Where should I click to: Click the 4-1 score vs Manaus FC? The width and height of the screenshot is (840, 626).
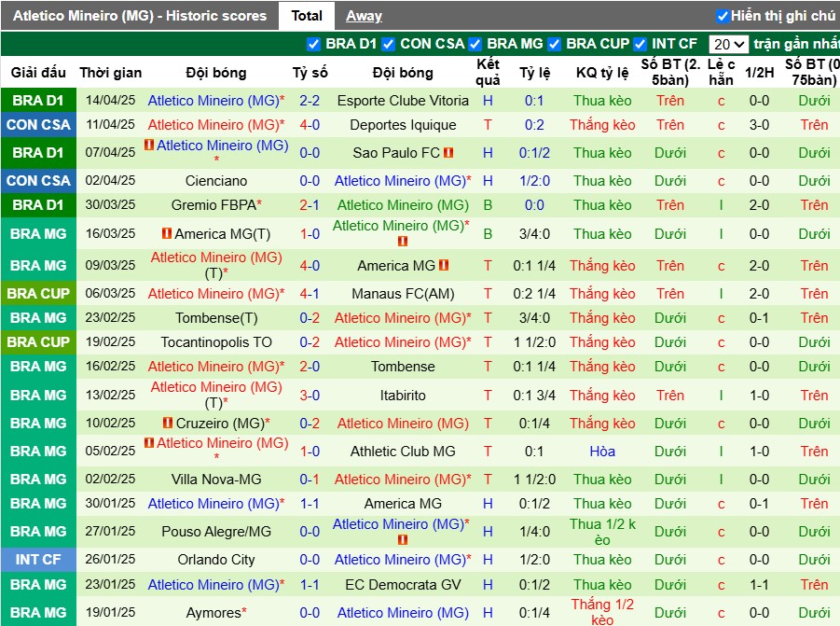(310, 294)
